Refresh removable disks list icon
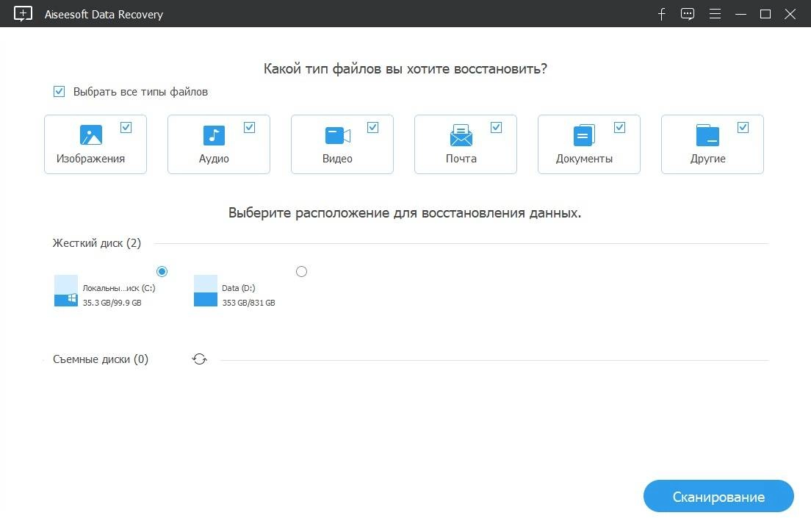 pyautogui.click(x=200, y=359)
